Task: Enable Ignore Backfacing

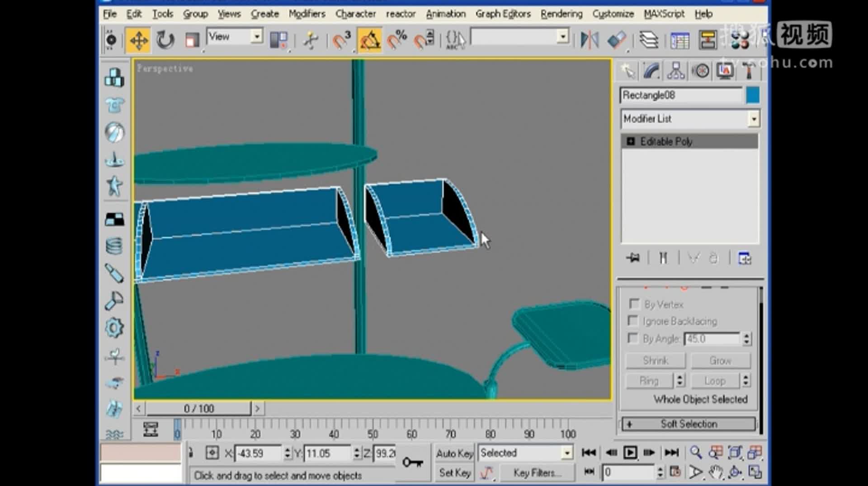Action: click(x=632, y=321)
